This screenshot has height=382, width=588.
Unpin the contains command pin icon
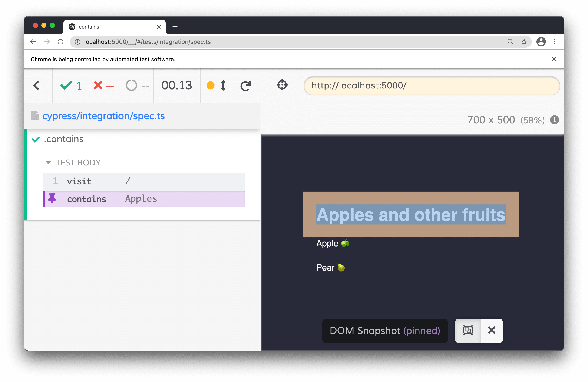[52, 198]
